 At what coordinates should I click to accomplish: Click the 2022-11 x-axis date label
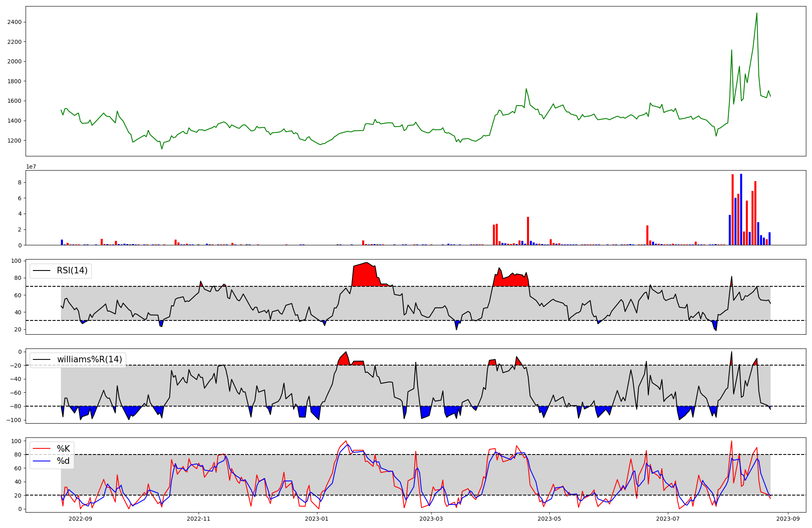[x=199, y=519]
